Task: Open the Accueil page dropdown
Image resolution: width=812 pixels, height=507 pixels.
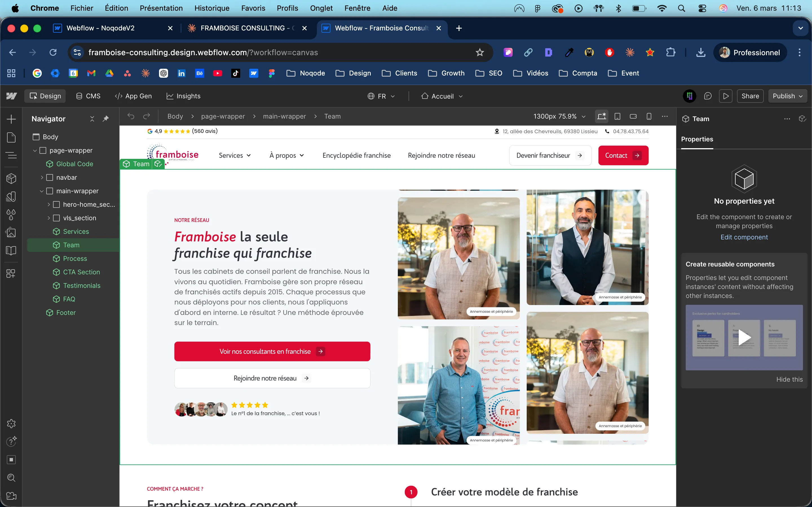Action: [442, 96]
